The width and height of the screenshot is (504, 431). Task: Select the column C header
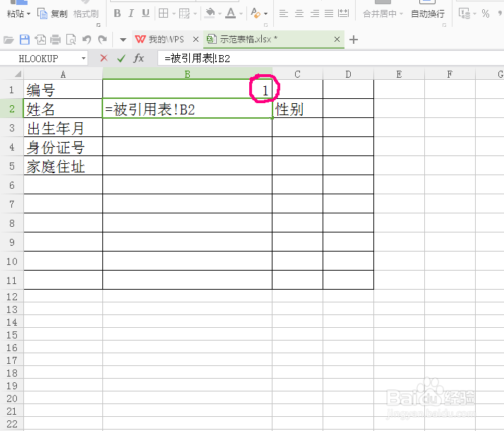click(x=297, y=74)
